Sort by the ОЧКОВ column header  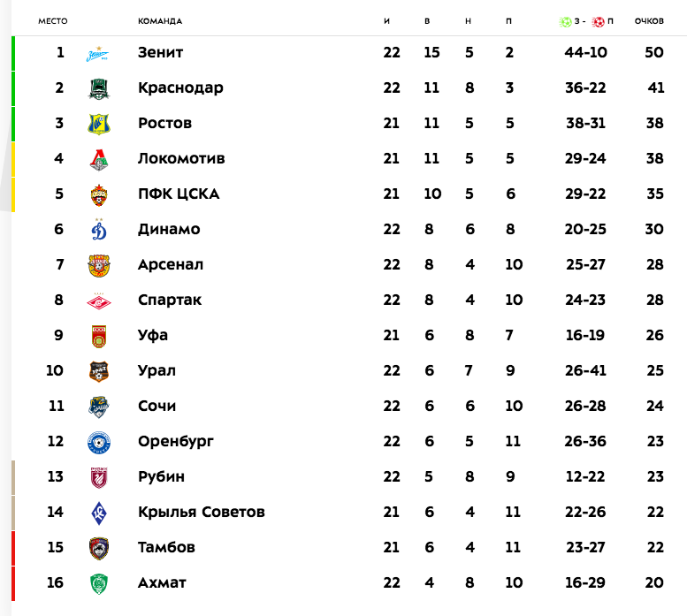click(649, 21)
